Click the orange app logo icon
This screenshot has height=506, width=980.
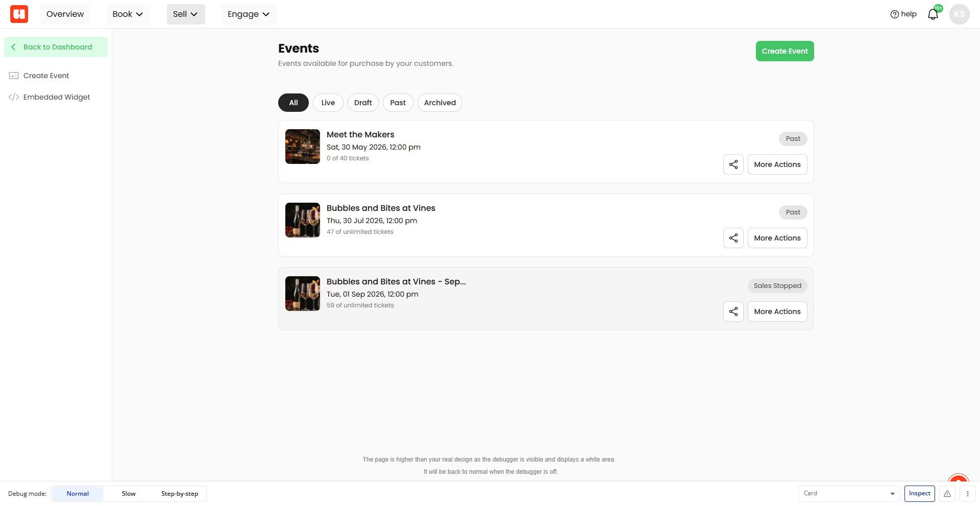point(19,14)
